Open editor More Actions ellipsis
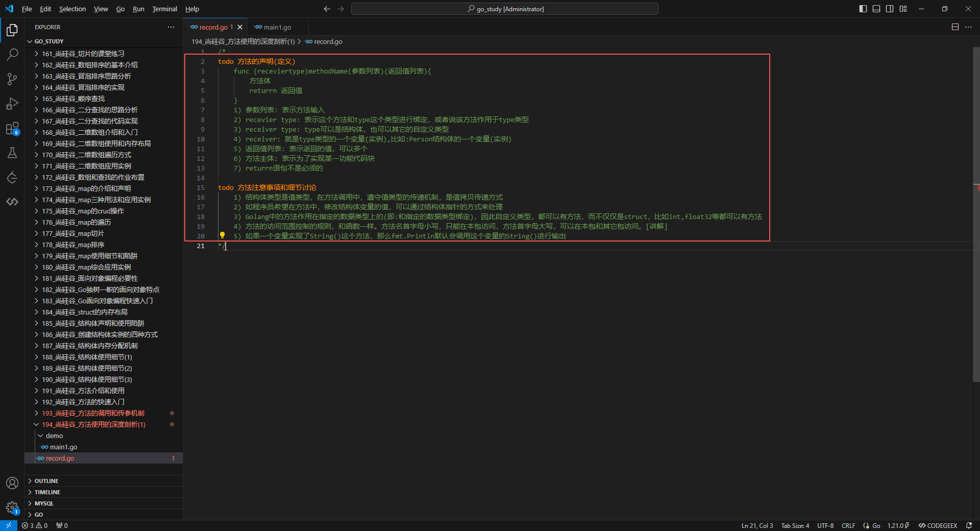 click(x=968, y=27)
